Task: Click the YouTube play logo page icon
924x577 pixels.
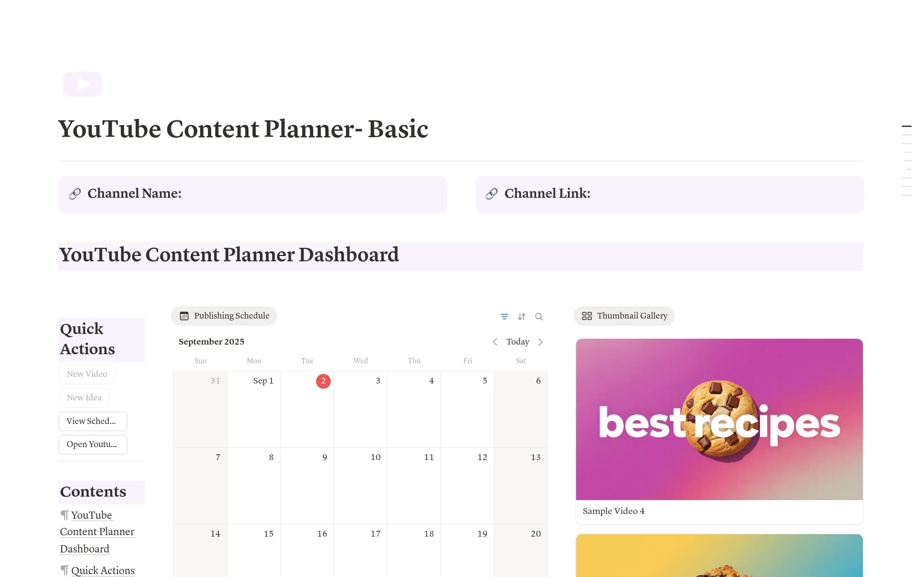Action: 82,84
